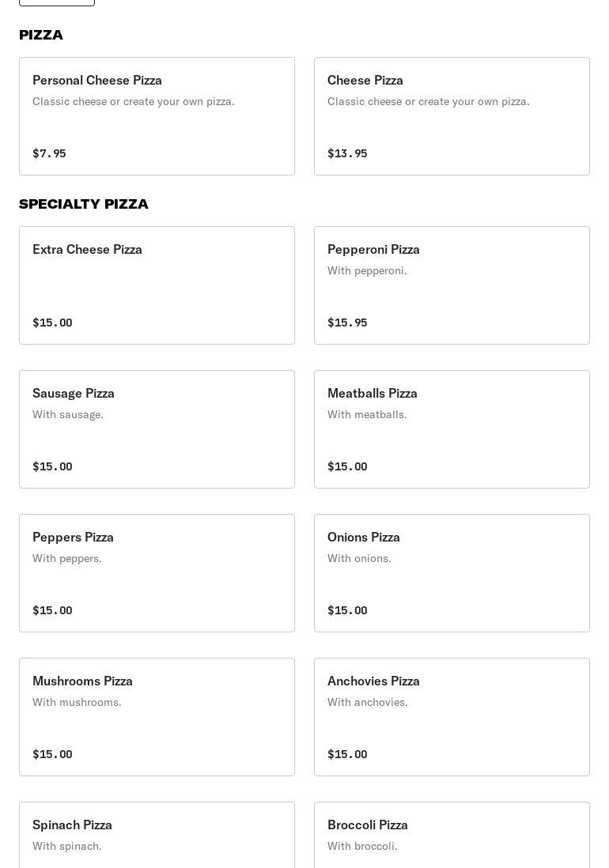Open the Onions Pizza item
The image size is (609, 868).
click(x=452, y=573)
